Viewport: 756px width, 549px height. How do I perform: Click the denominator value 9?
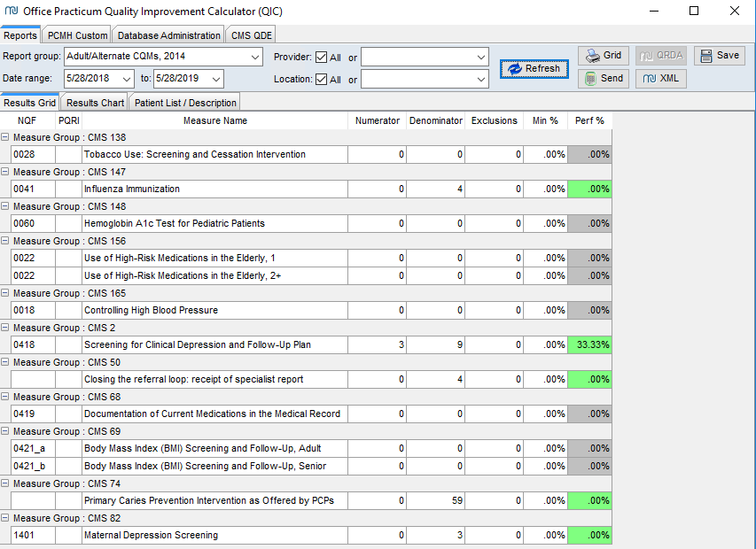[x=436, y=344]
